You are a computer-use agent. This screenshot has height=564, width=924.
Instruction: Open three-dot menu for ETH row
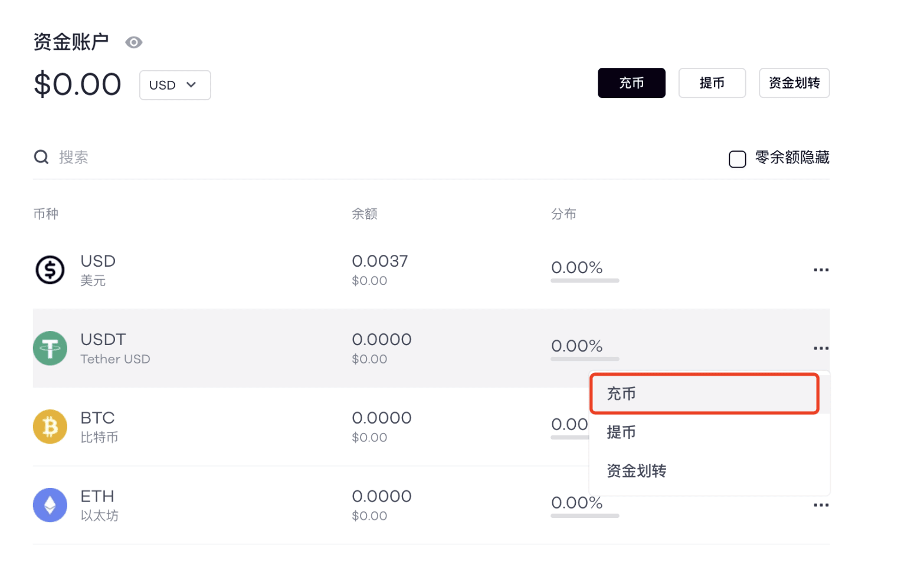(821, 505)
